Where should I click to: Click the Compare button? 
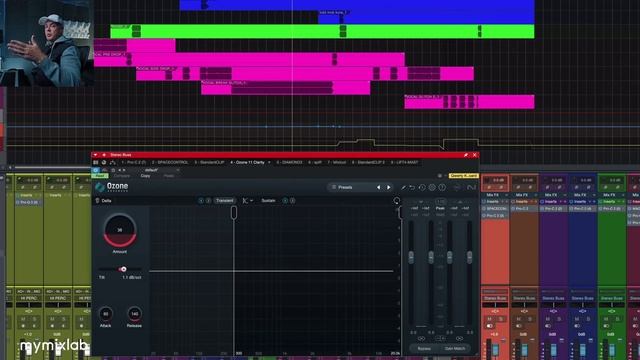click(x=122, y=176)
